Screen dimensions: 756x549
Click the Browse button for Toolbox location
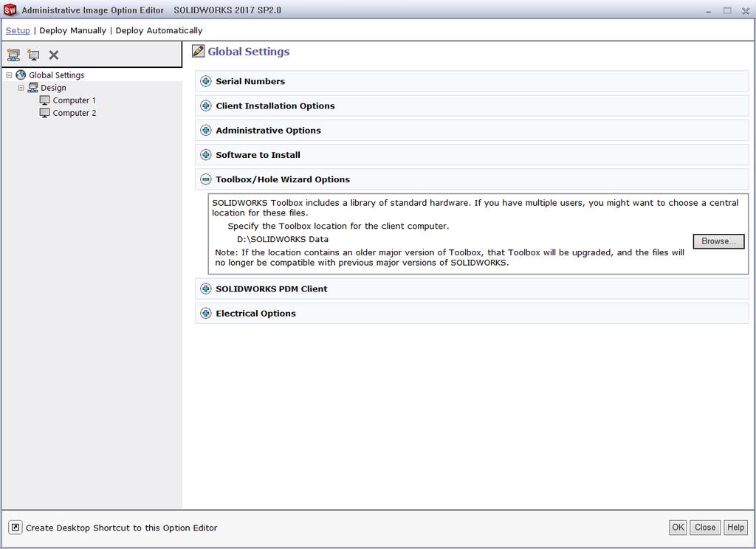[718, 241]
